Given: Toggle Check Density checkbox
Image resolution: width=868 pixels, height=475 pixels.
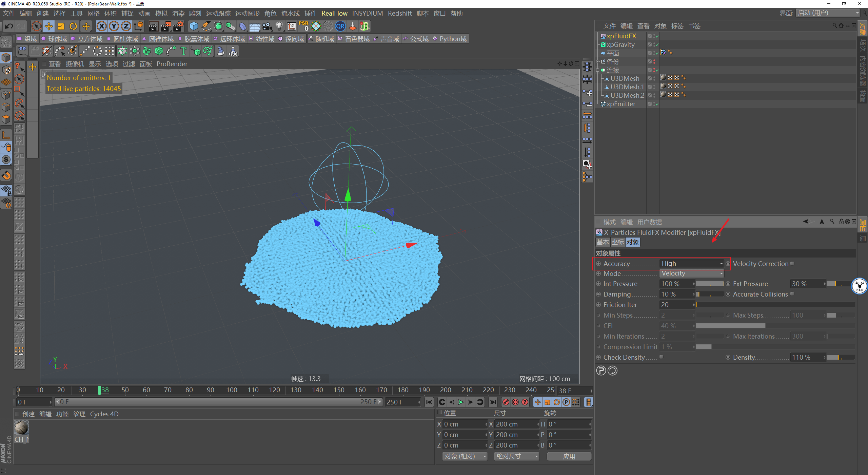Looking at the screenshot, I should click(x=662, y=357).
